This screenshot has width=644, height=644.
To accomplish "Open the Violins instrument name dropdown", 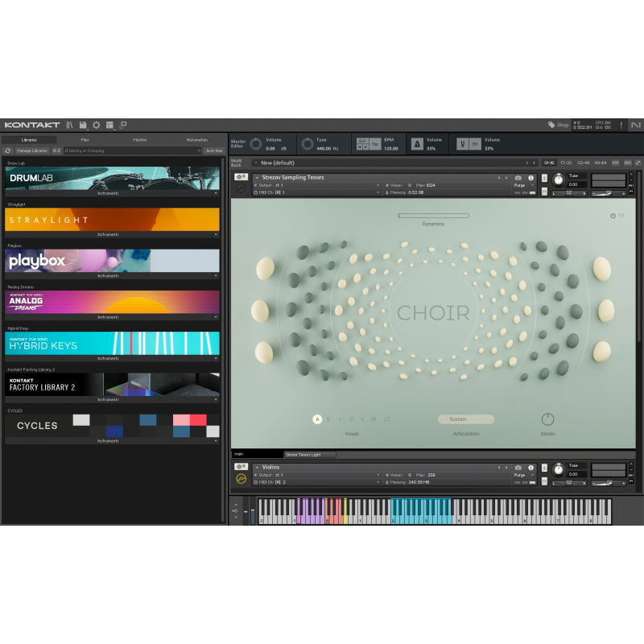I will (257, 468).
